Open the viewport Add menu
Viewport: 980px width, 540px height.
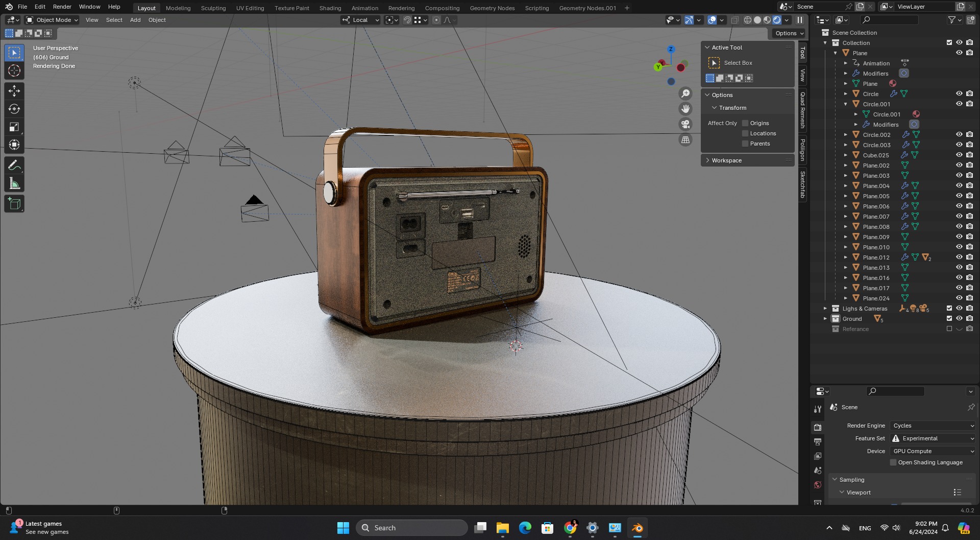[x=135, y=20]
